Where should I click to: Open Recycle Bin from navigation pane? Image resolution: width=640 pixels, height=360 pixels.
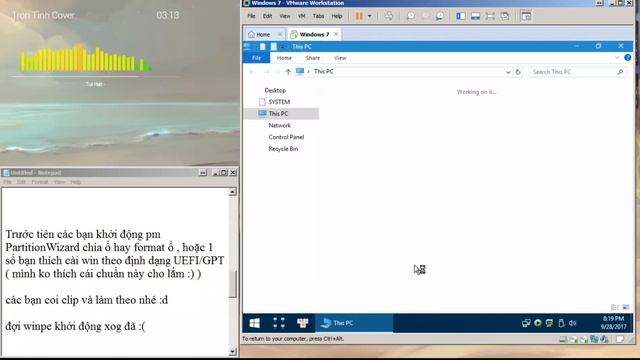(283, 149)
